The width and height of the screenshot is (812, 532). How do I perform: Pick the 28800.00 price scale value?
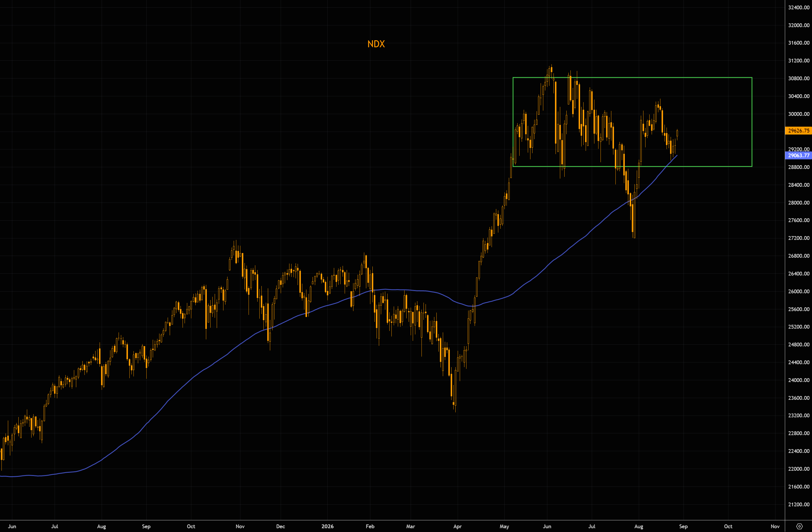coord(799,167)
